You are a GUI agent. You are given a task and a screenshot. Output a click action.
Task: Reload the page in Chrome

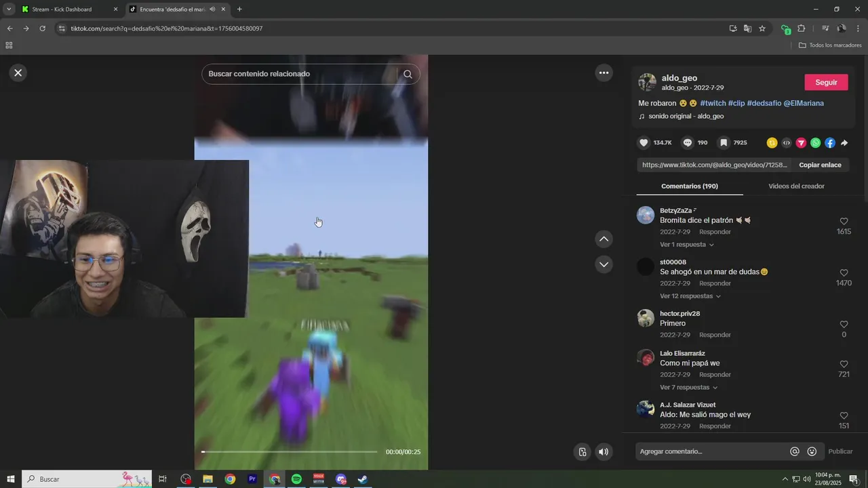click(42, 28)
